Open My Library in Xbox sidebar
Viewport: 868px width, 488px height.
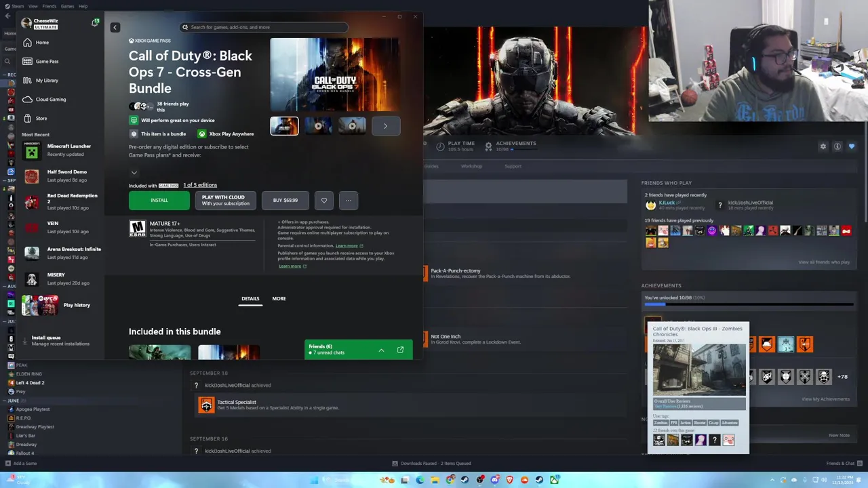pyautogui.click(x=47, y=80)
